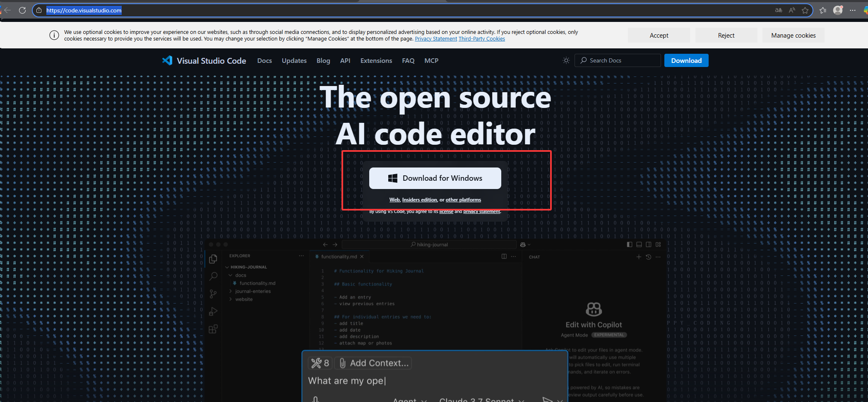Click the blue Download button in header
868x402 pixels.
click(686, 60)
